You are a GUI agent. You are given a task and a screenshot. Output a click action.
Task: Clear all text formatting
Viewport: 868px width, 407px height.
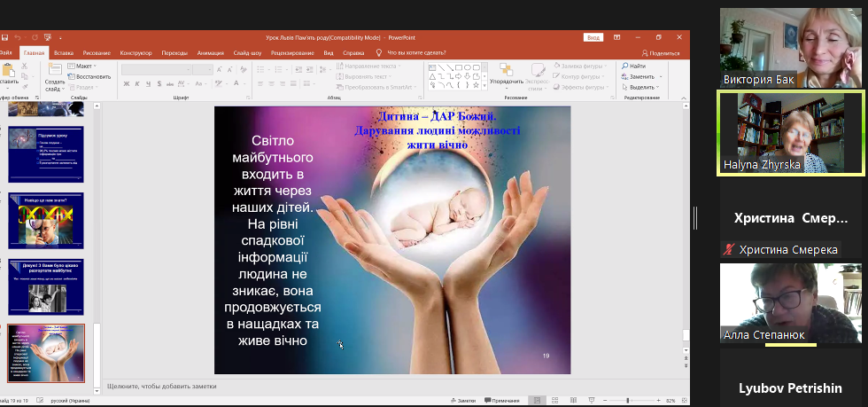click(244, 69)
